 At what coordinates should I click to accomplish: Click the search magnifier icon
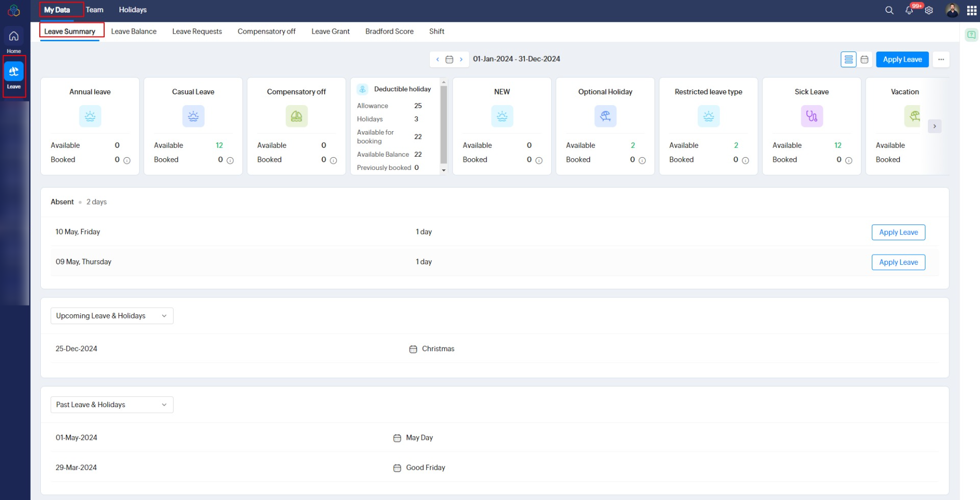(x=889, y=10)
